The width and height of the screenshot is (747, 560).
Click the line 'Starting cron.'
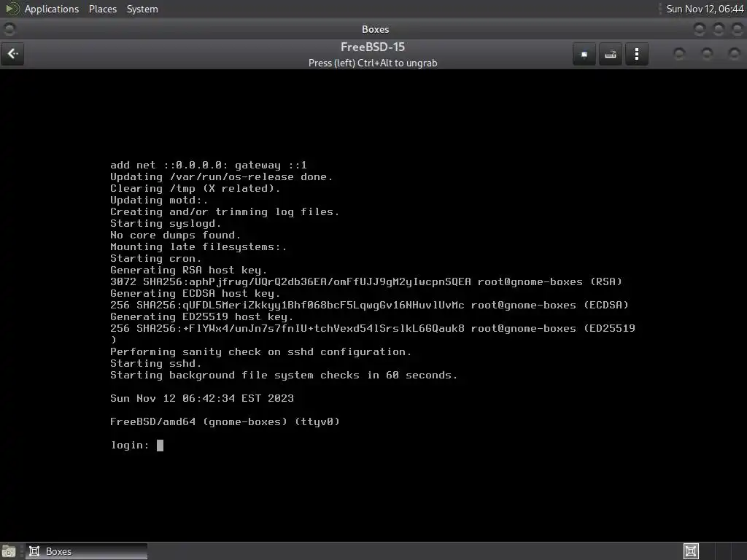(x=156, y=259)
